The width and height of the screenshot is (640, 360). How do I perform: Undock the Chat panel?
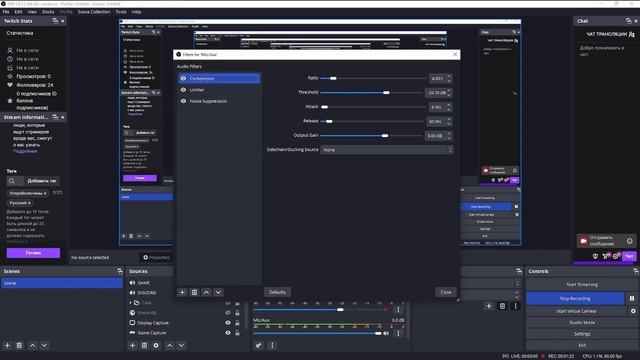pyautogui.click(x=629, y=21)
